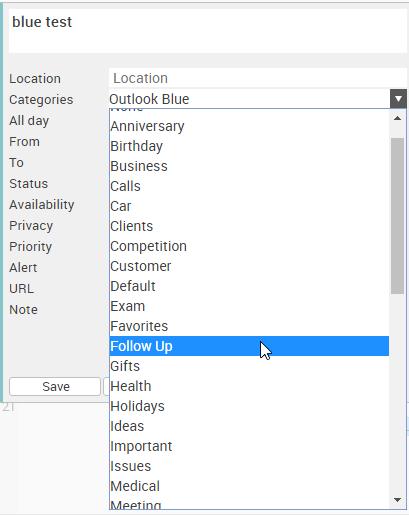Viewport: 409px width, 515px height.
Task: Pick the Calls category option
Action: pos(249,186)
